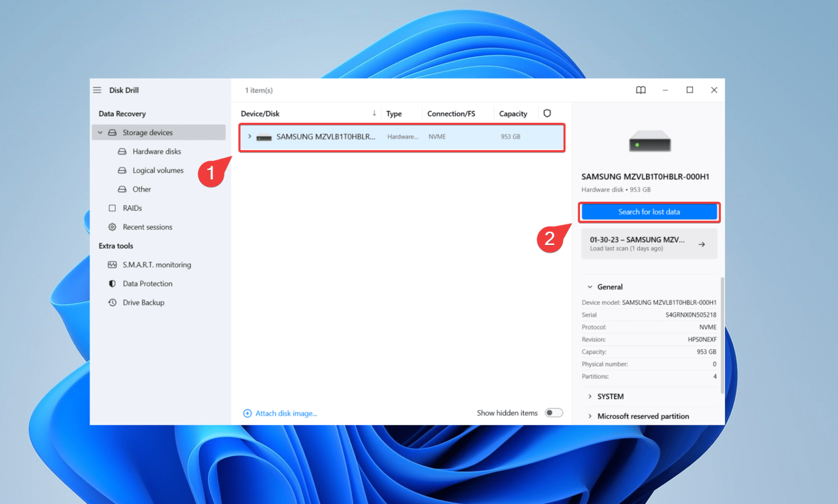838x504 pixels.
Task: Click the Search for lost data button
Action: (649, 212)
